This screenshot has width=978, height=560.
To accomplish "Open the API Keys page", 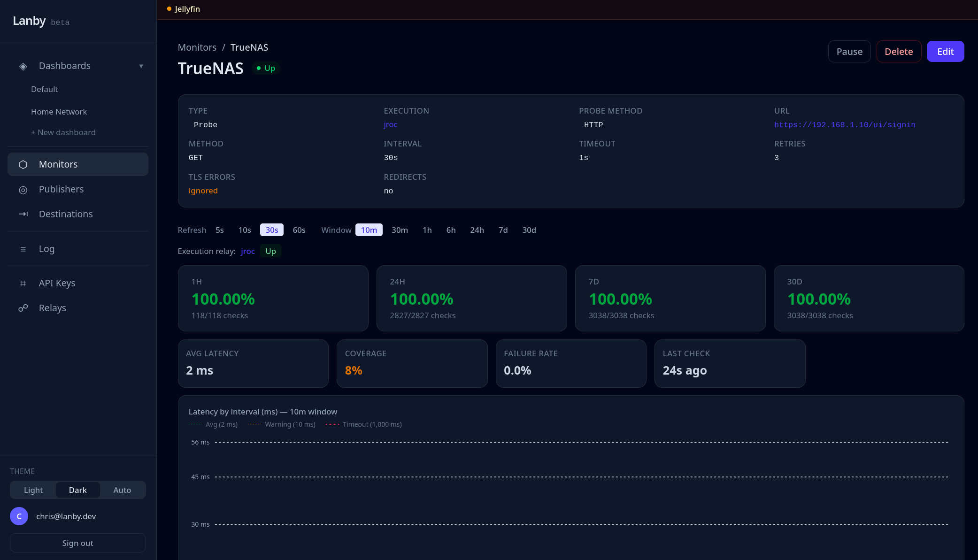I will (78, 283).
